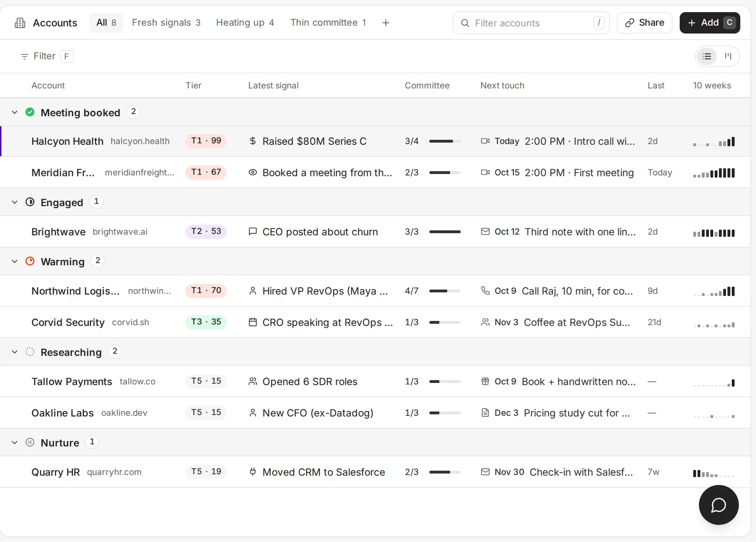Collapse the Researching group
The width and height of the screenshot is (756, 542).
coord(15,352)
